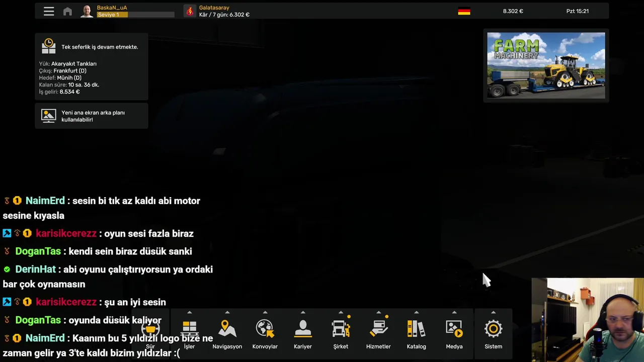Go to home screen icon
This screenshot has width=644, height=362.
coord(67,11)
